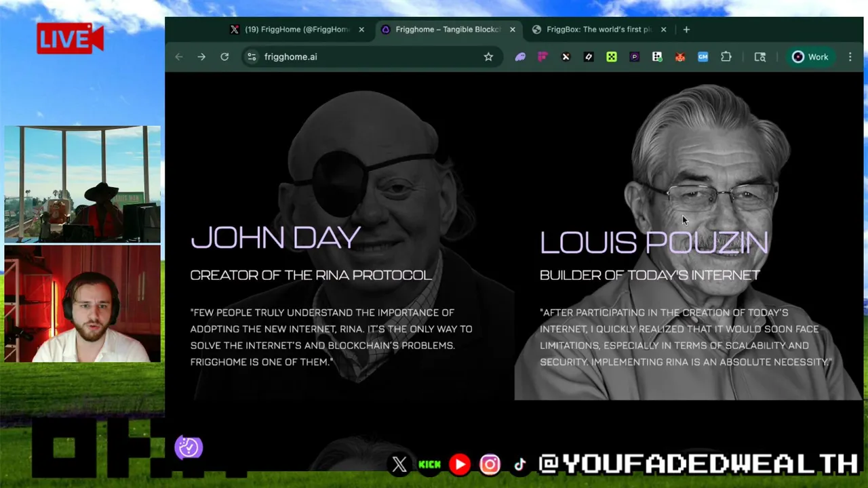The image size is (868, 488).
Task: Click the YouTube icon in stream overlay
Action: coord(460,464)
